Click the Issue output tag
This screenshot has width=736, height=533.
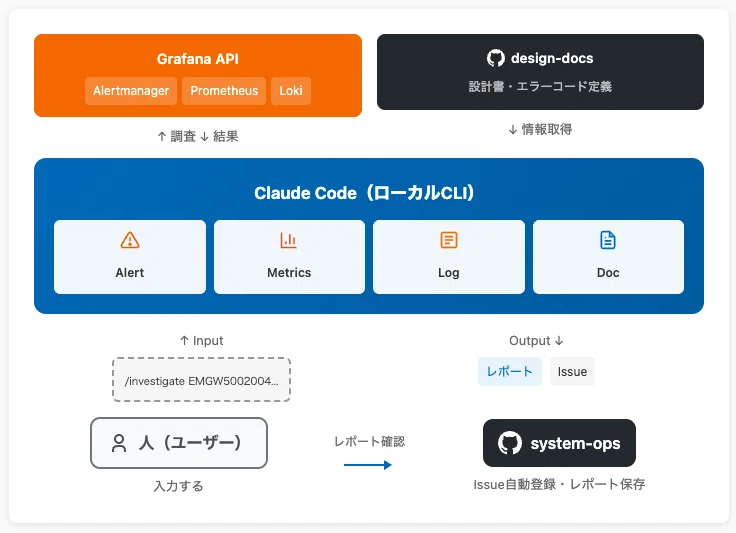(572, 372)
